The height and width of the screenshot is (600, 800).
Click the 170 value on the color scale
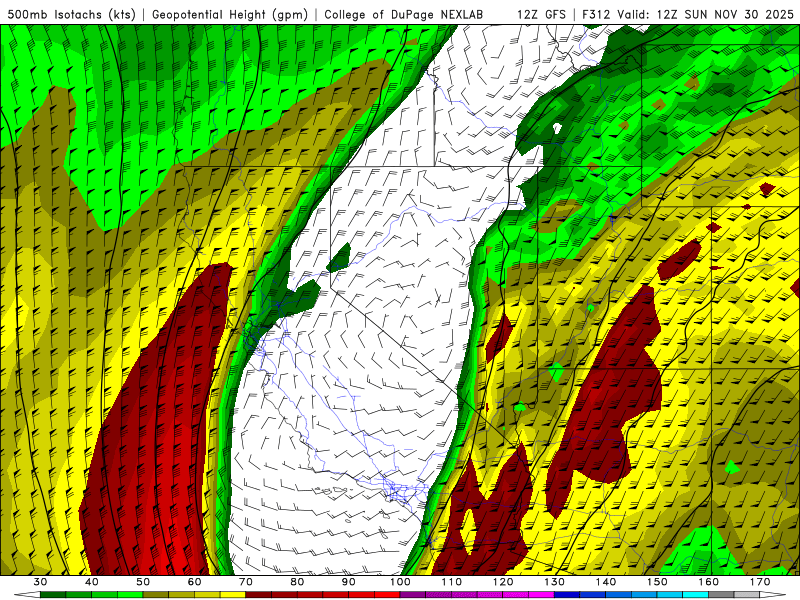point(760,582)
